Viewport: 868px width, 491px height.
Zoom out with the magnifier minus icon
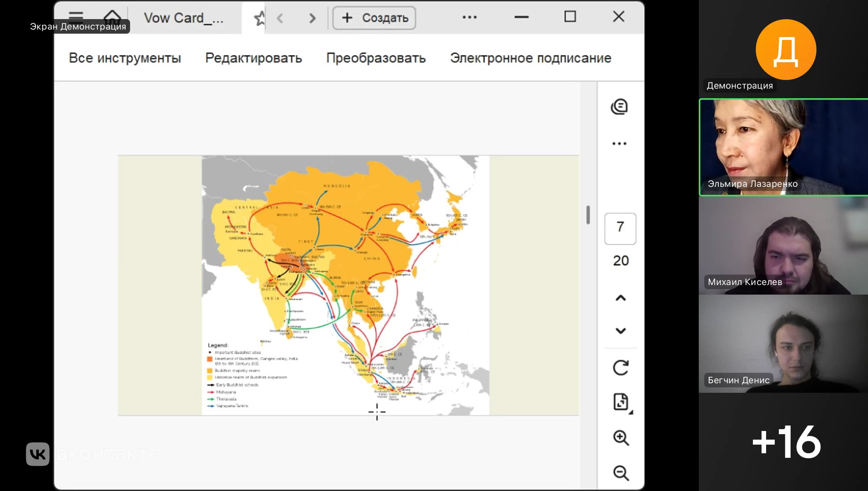[x=621, y=473]
